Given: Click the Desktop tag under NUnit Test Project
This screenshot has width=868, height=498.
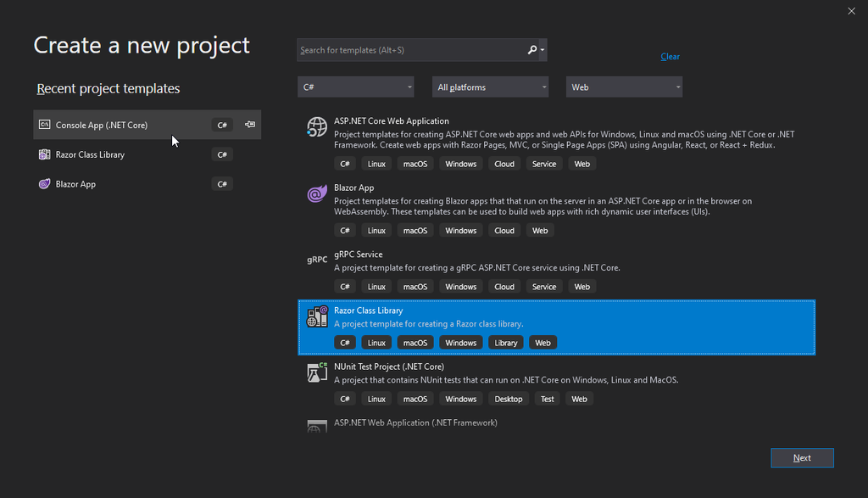Looking at the screenshot, I should 509,399.
